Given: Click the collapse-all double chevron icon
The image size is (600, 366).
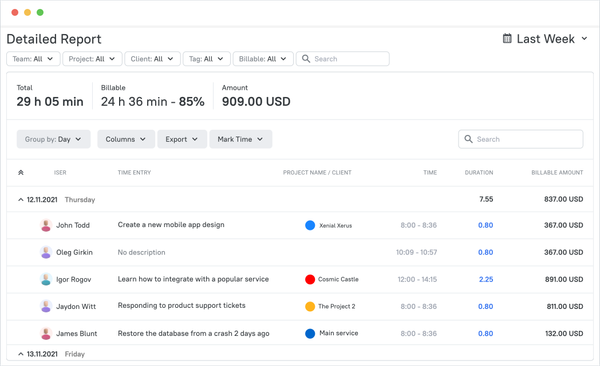Looking at the screenshot, I should click(x=21, y=173).
